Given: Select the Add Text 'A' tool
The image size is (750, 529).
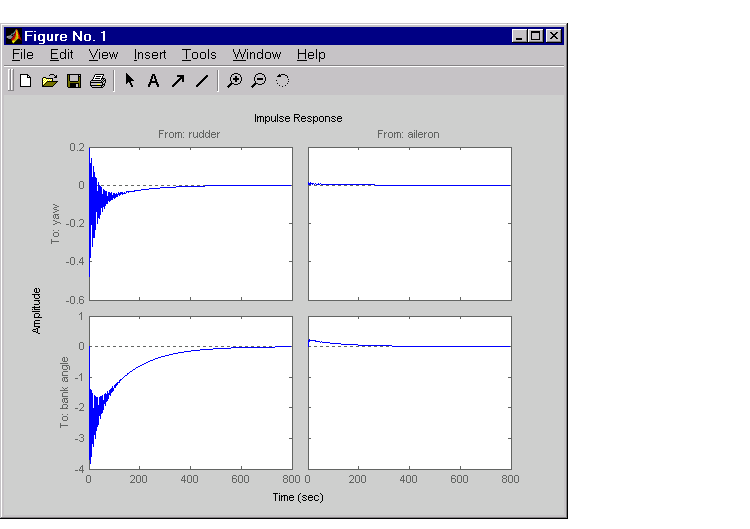Looking at the screenshot, I should click(x=153, y=81).
